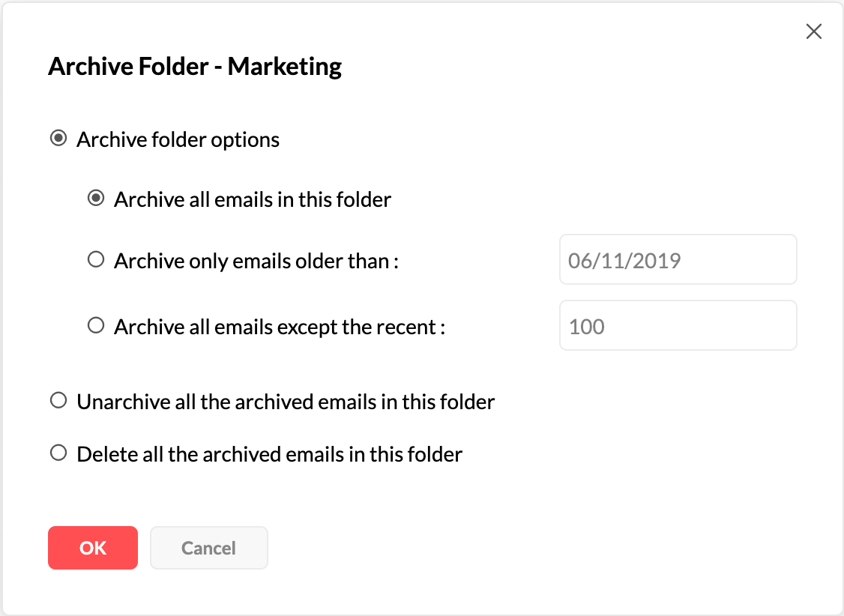This screenshot has height=616, width=844.
Task: Choose Delete all the archived emails radio
Action: [58, 453]
